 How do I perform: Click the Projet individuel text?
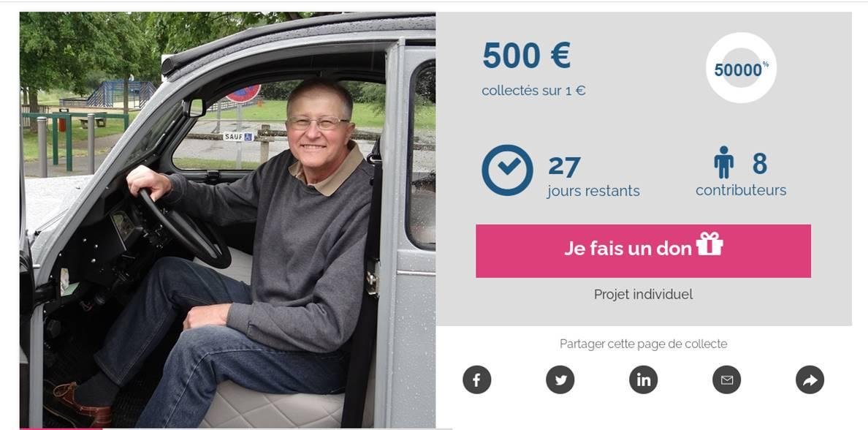click(643, 294)
